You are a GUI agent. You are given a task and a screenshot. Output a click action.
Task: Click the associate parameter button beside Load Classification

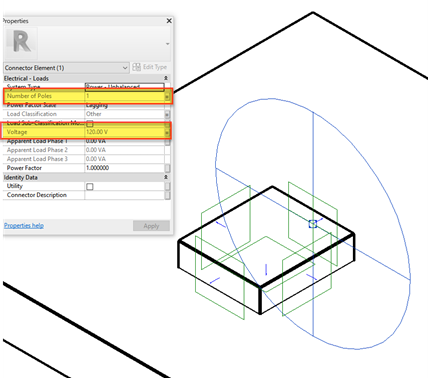click(x=167, y=114)
